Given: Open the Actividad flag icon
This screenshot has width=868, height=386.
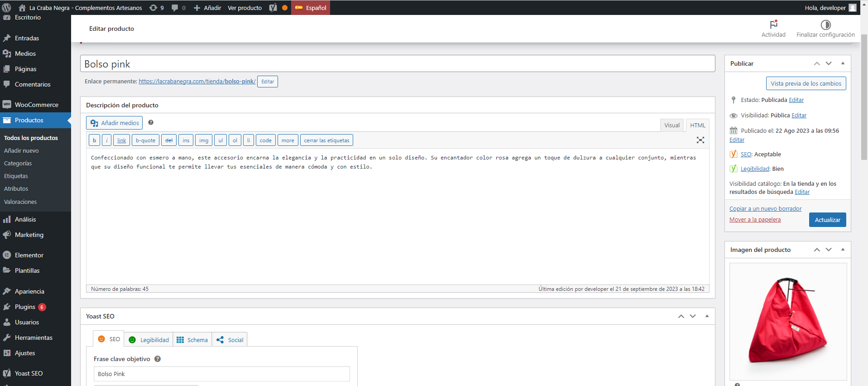Looking at the screenshot, I should [x=773, y=25].
